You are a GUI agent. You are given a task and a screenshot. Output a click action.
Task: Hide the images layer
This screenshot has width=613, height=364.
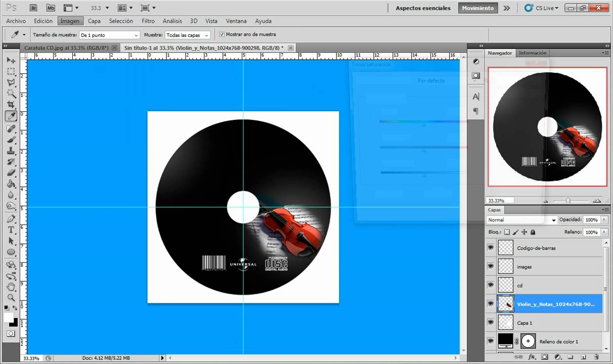[490, 266]
